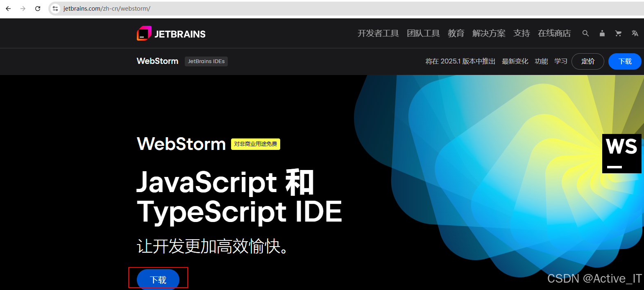The image size is (644, 290).
Task: Open the JetBrains logo home link
Action: (x=171, y=34)
